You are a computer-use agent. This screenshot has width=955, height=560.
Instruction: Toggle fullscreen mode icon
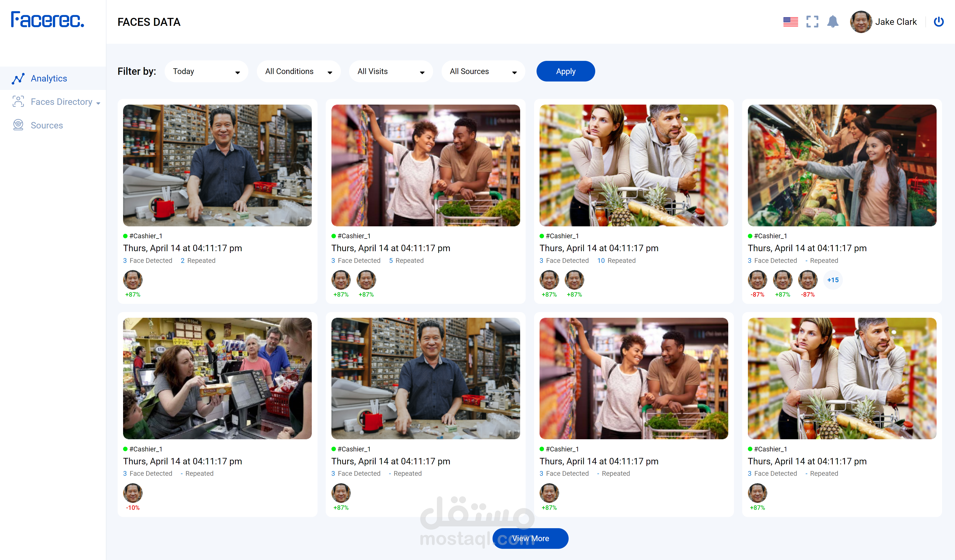[x=812, y=22]
